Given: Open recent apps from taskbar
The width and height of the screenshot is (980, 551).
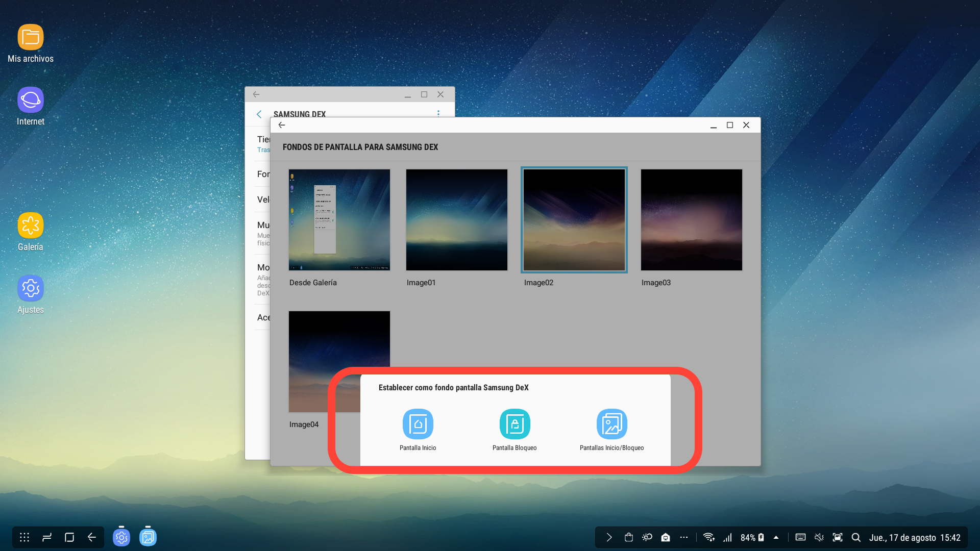Looking at the screenshot, I should click(69, 537).
